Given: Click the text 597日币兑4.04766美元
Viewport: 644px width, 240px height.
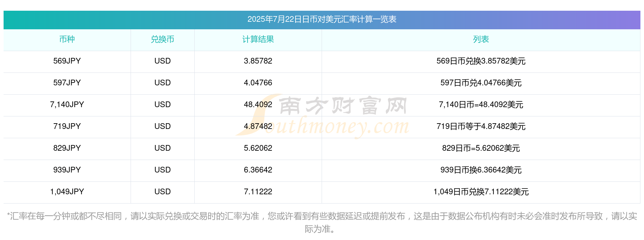Looking at the screenshot, I should (x=481, y=83).
